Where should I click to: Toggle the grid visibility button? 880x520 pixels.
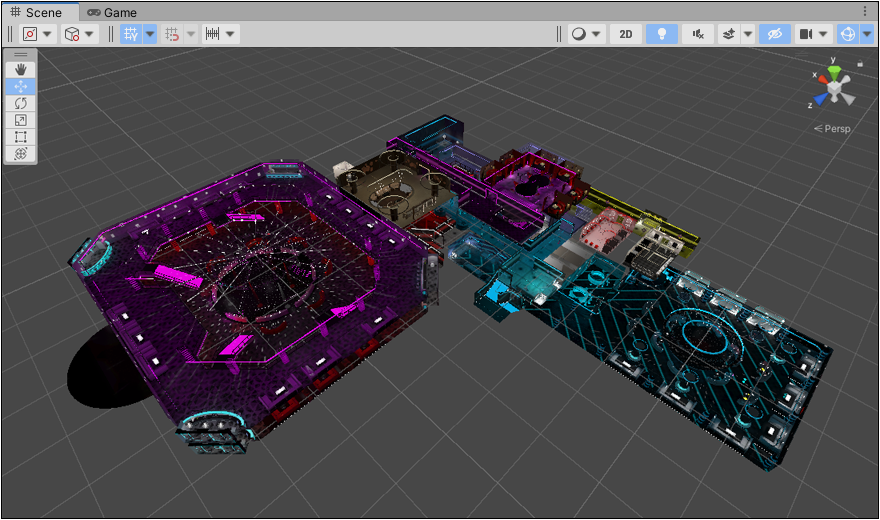coord(130,34)
